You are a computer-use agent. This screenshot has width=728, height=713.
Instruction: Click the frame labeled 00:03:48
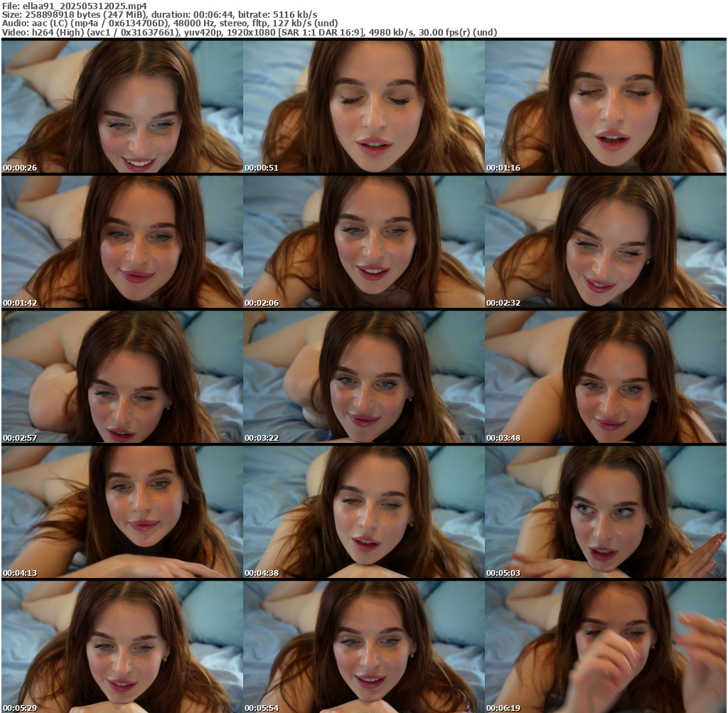click(x=606, y=377)
